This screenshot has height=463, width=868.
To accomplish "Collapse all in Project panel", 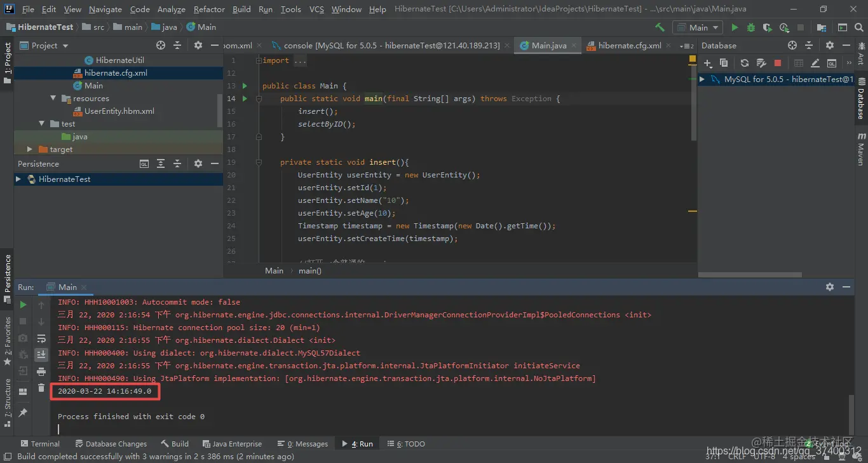I will pos(177,45).
